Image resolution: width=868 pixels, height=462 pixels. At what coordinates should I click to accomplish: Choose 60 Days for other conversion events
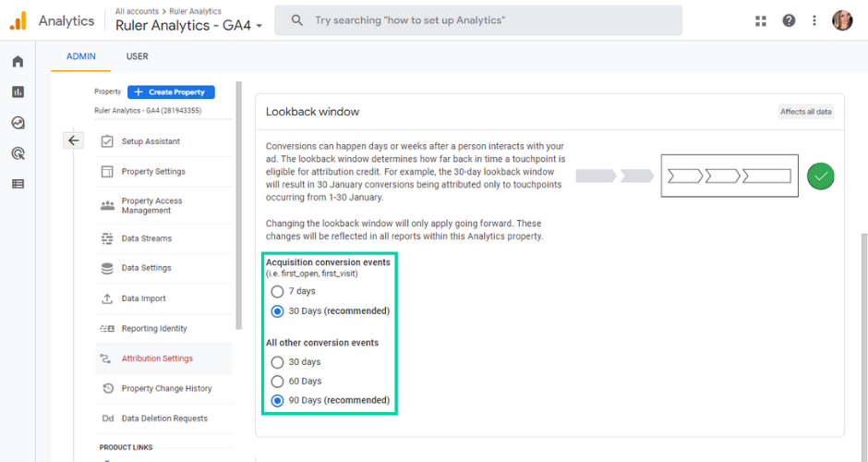tap(278, 381)
